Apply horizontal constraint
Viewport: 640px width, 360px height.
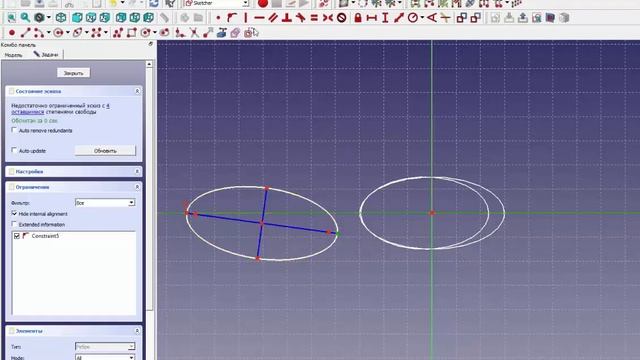(x=259, y=18)
